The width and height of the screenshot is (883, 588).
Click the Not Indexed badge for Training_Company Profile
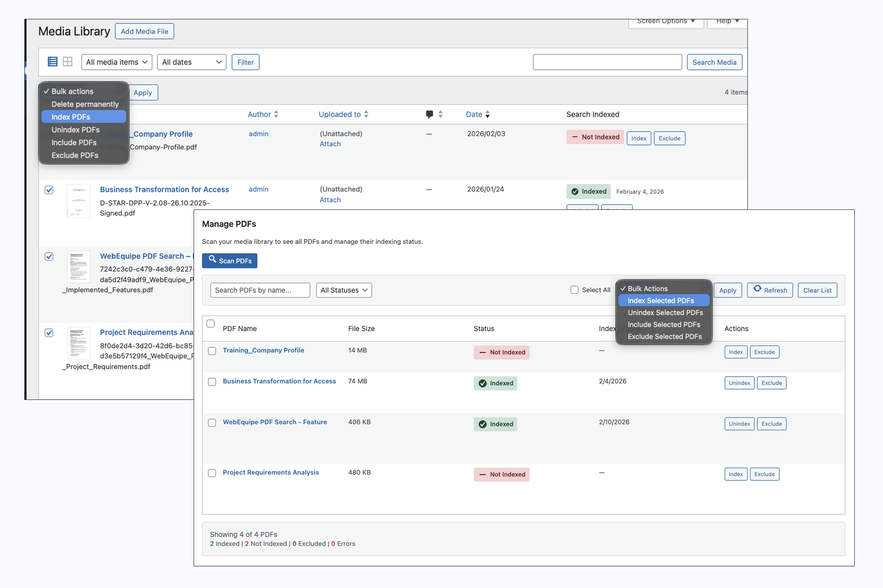[x=501, y=352]
